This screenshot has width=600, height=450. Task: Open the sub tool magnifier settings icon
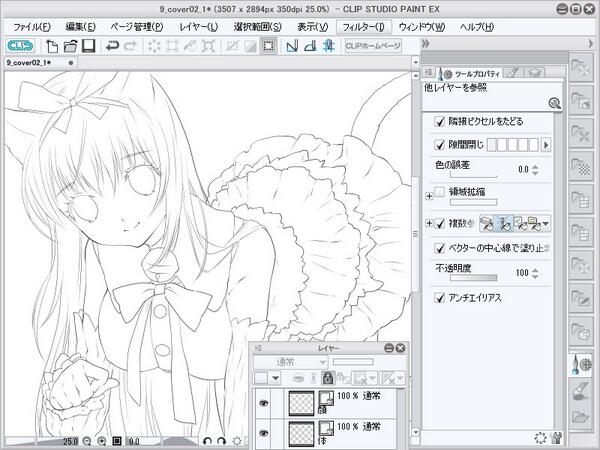[x=554, y=103]
